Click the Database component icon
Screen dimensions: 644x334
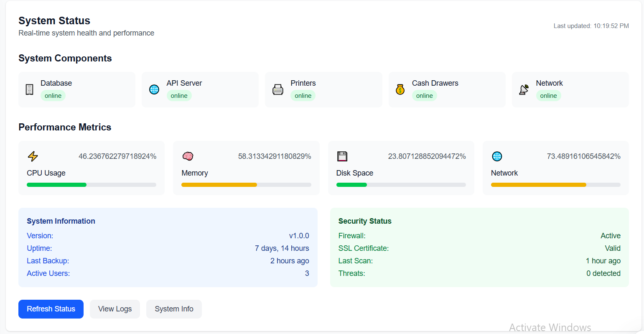pos(29,89)
